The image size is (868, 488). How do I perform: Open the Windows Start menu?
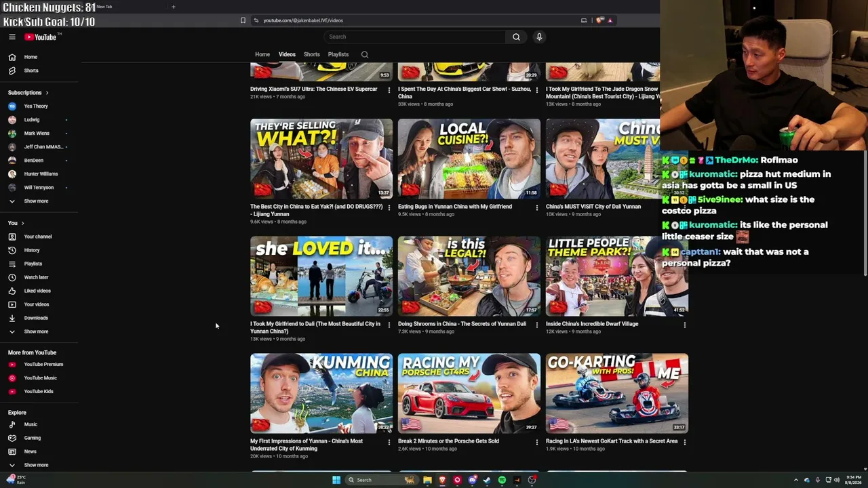(x=336, y=480)
